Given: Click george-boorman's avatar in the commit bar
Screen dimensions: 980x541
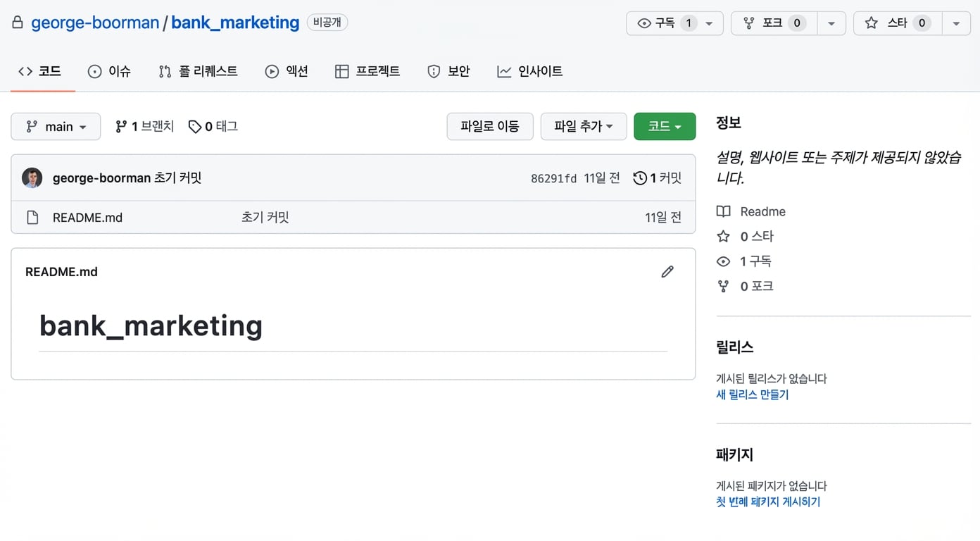Looking at the screenshot, I should pos(32,178).
